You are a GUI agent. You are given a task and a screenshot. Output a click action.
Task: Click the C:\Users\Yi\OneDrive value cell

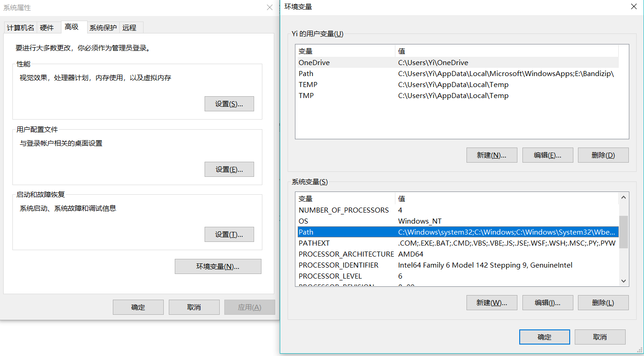point(433,63)
